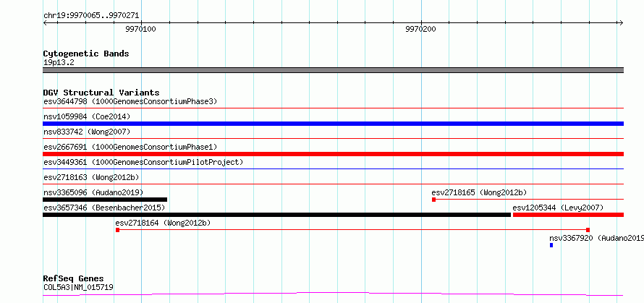The height and width of the screenshot is (303, 644).
Task: Click the gray 19p13.2 cytogenetic band bar
Action: pyautogui.click(x=333, y=70)
